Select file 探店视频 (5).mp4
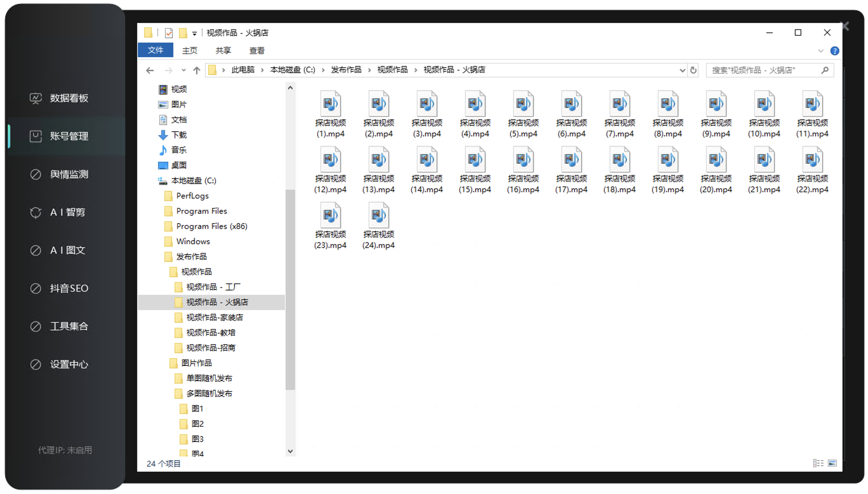This screenshot has width=868, height=494. pyautogui.click(x=523, y=114)
